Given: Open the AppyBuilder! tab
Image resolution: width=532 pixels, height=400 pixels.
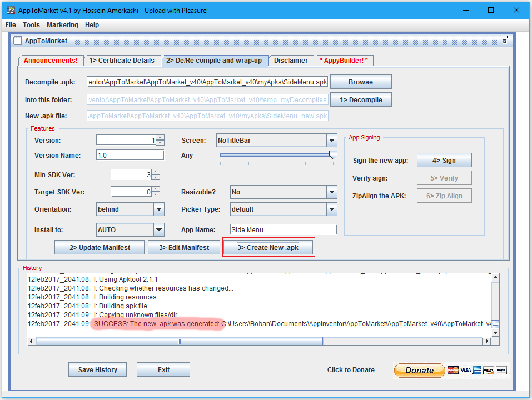Looking at the screenshot, I should click(344, 61).
